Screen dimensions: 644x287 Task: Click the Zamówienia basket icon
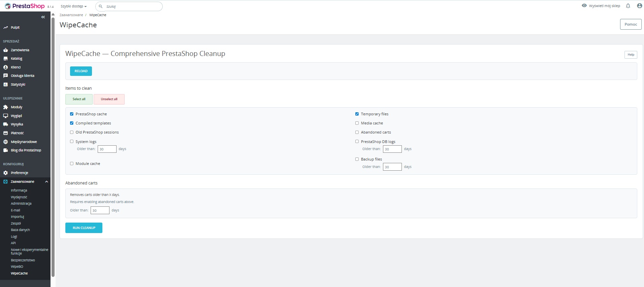click(x=5, y=50)
